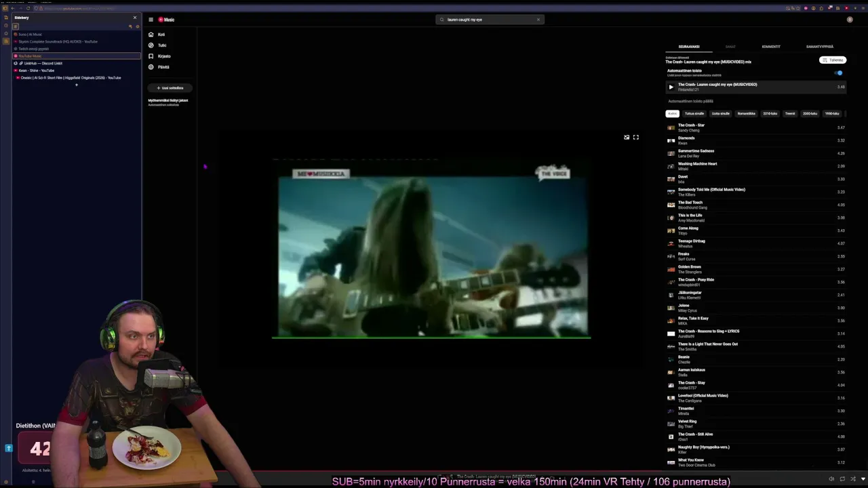Screen dimensions: 868x488
Task: Play Teenage Dirtbag by Wheatus
Action: 756,243
